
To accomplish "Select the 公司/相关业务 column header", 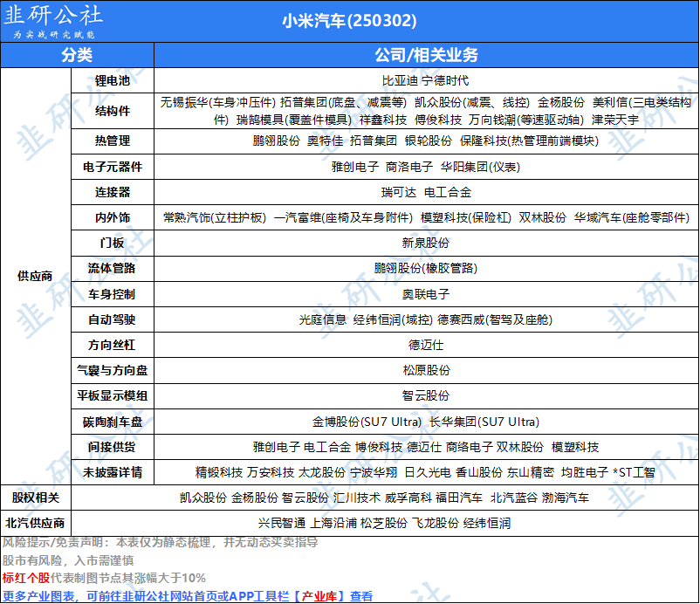I will (426, 55).
